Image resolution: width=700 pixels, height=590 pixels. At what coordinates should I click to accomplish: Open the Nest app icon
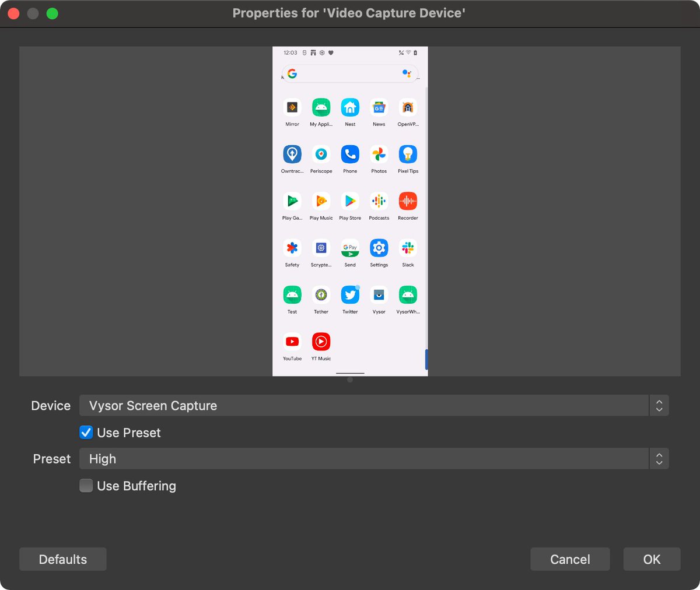[x=350, y=107]
